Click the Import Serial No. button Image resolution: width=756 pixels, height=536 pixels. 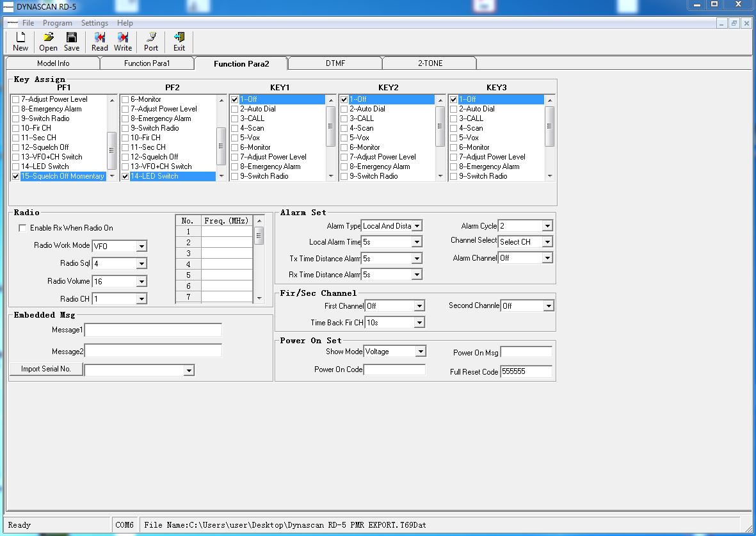click(x=46, y=369)
